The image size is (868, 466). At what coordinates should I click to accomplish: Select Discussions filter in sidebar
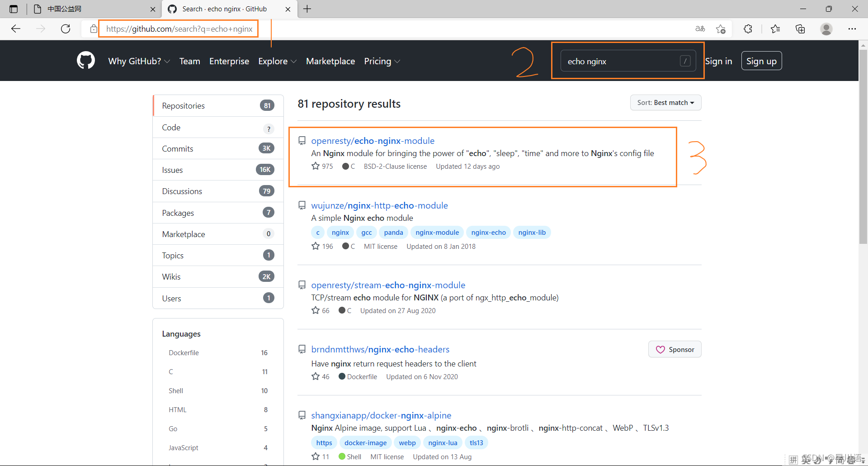pos(218,191)
